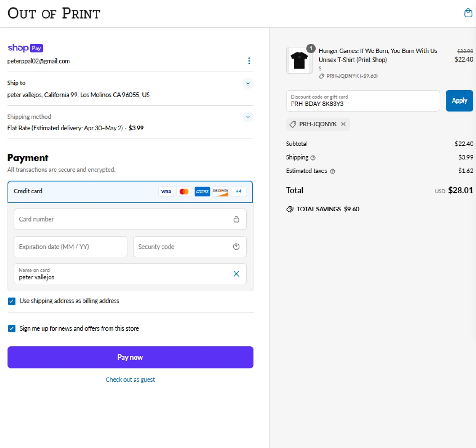
Task: Click the crossed-out $32.00 original price
Action: [465, 51]
